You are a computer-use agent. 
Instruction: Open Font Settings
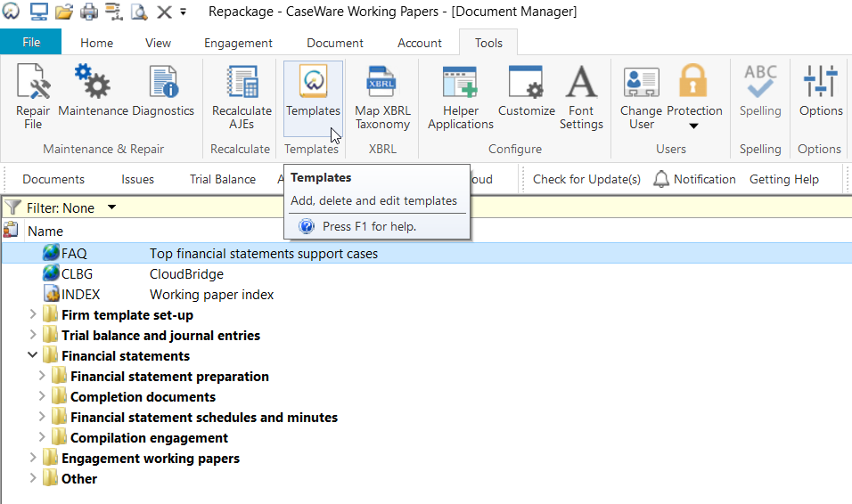tap(581, 97)
